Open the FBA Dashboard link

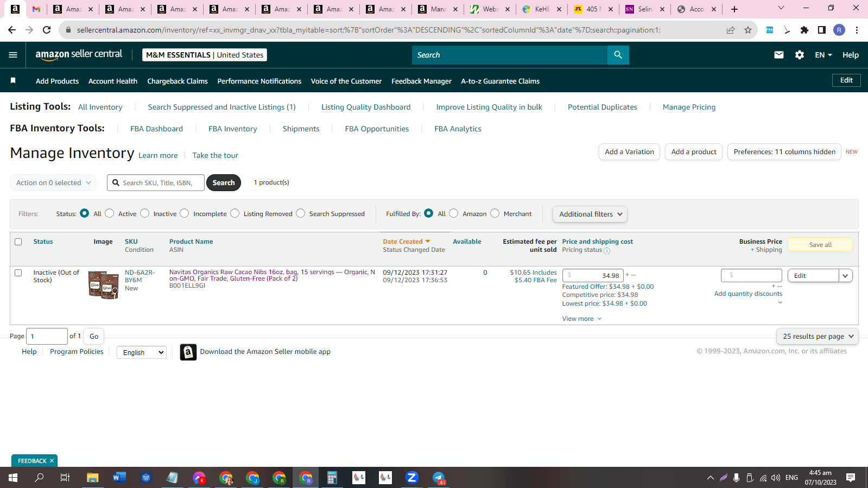pyautogui.click(x=156, y=129)
